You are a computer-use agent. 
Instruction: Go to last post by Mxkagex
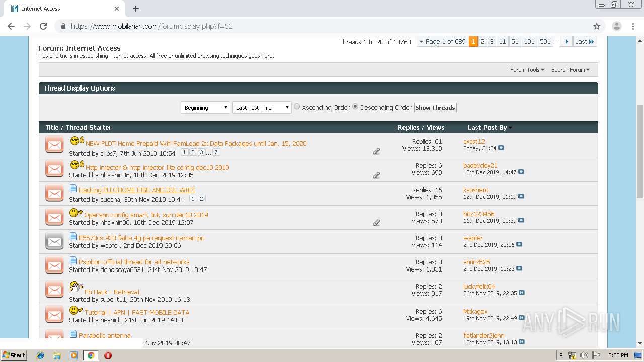521,318
